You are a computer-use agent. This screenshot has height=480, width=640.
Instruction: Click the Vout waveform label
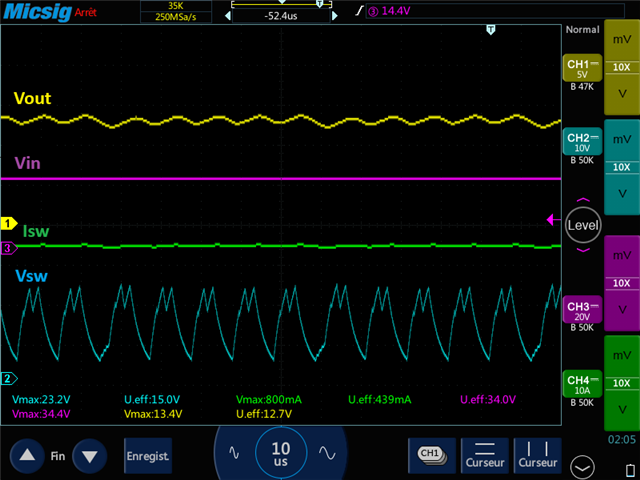tap(32, 98)
